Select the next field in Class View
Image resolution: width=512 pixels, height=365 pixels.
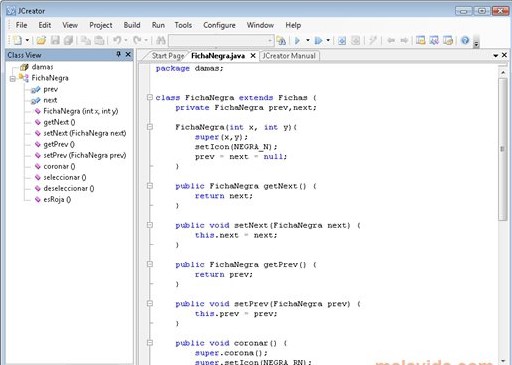[x=50, y=100]
